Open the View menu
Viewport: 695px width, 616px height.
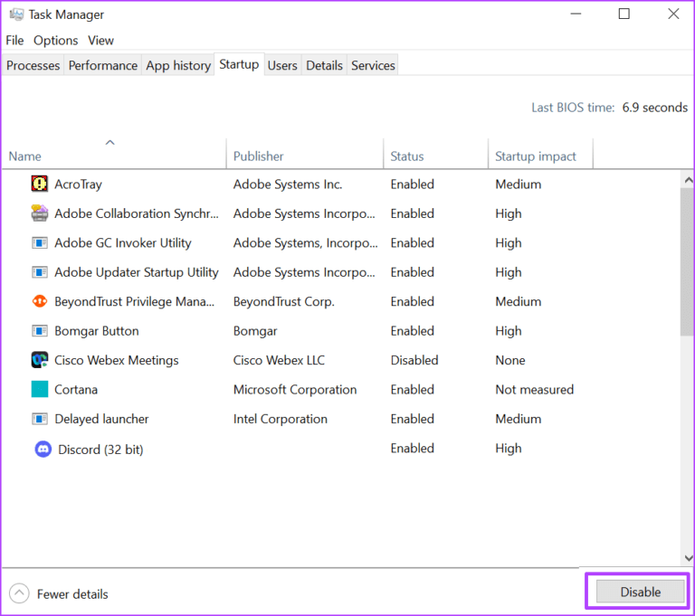100,41
